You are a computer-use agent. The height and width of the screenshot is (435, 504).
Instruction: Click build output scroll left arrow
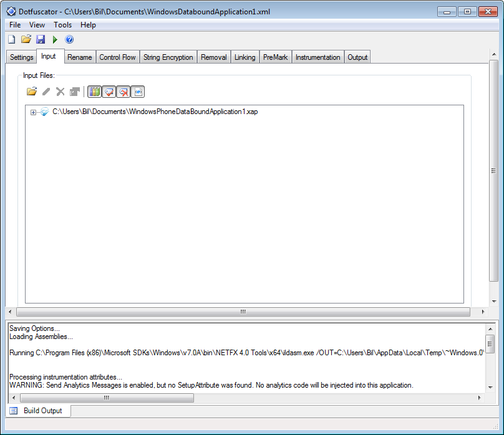(14, 398)
